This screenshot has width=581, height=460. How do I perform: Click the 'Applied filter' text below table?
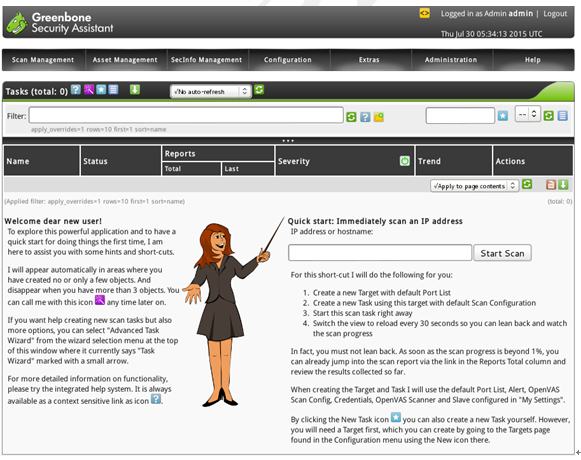94,202
